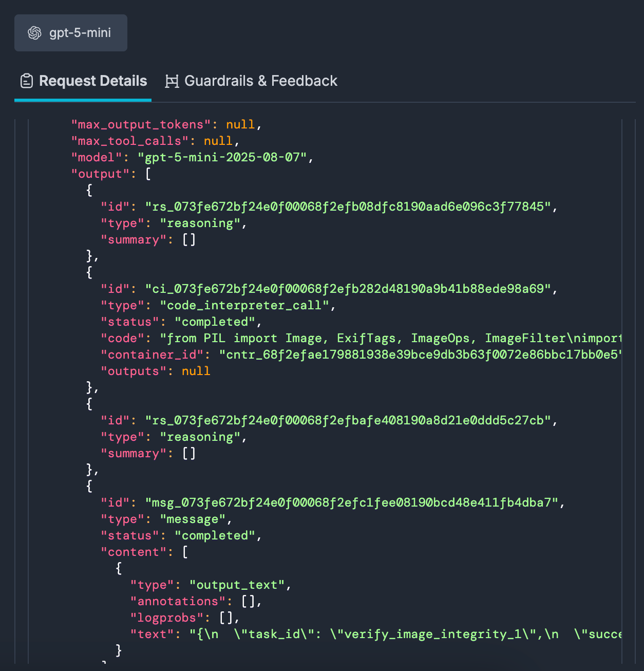
Task: Click the null value of max_tool_calls
Action: pyautogui.click(x=218, y=141)
